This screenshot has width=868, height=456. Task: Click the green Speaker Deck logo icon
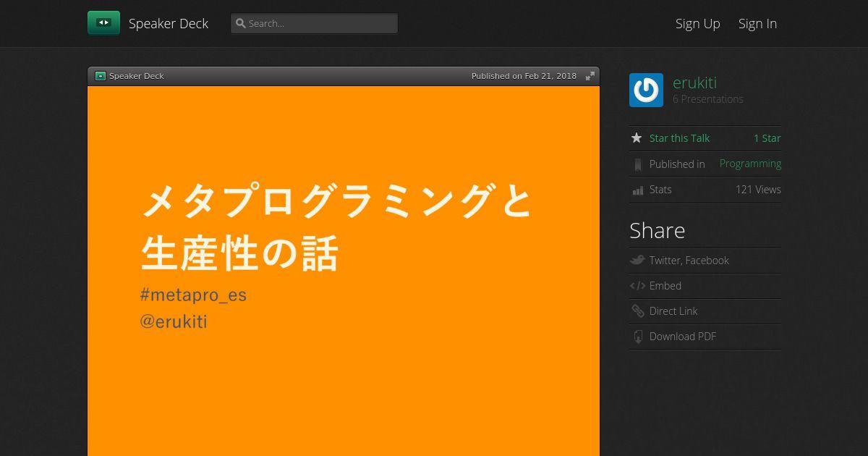103,23
